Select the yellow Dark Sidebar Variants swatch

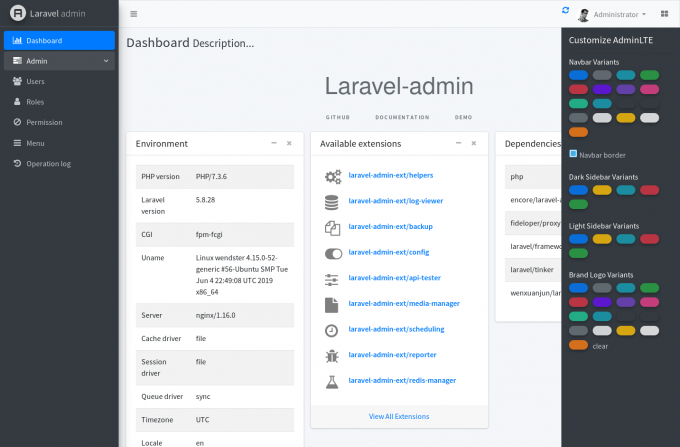click(x=602, y=190)
